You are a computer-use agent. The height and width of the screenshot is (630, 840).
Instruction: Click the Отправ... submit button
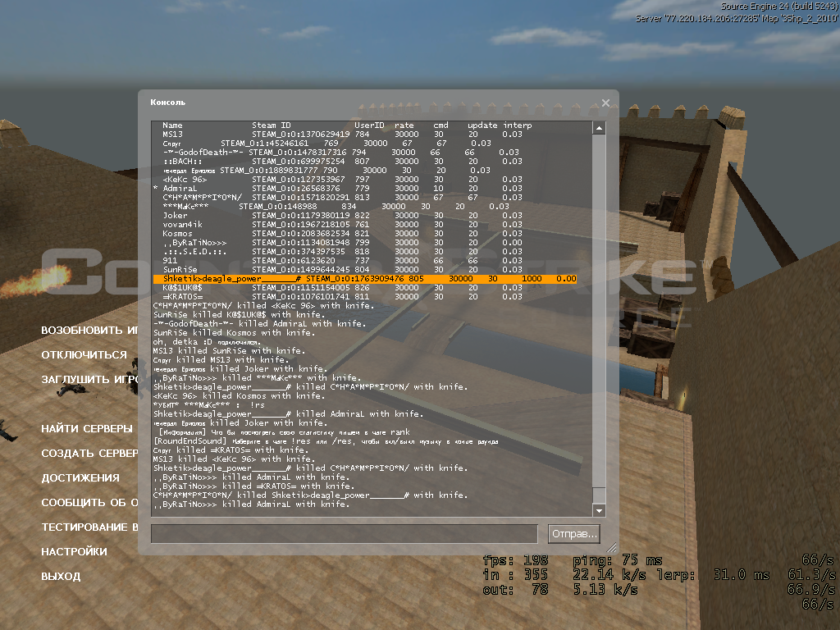(x=573, y=534)
